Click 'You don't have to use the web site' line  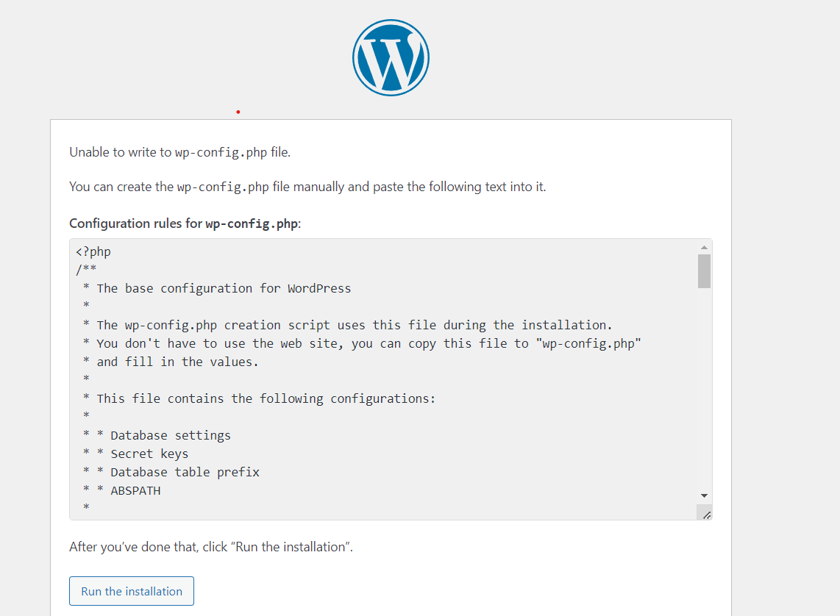(362, 343)
